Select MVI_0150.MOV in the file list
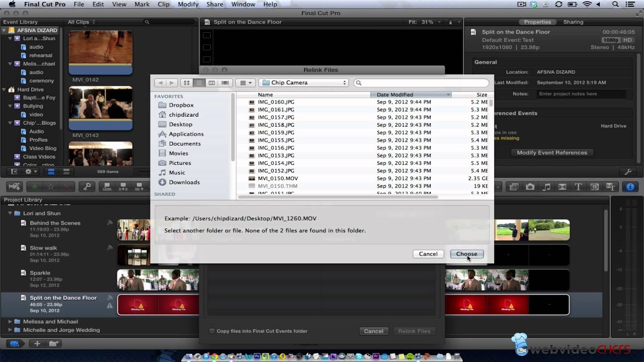Screen dimensions: 644x362 (363, 178)
